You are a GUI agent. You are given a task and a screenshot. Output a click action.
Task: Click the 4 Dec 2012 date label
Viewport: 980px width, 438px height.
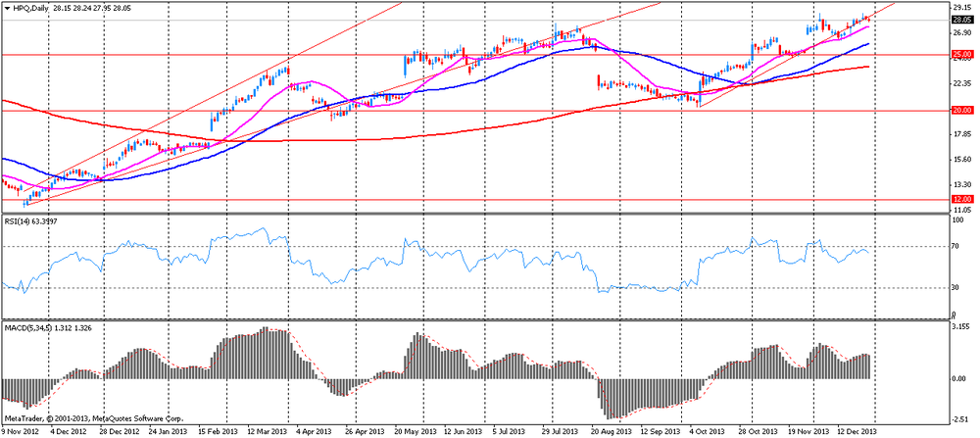70,431
